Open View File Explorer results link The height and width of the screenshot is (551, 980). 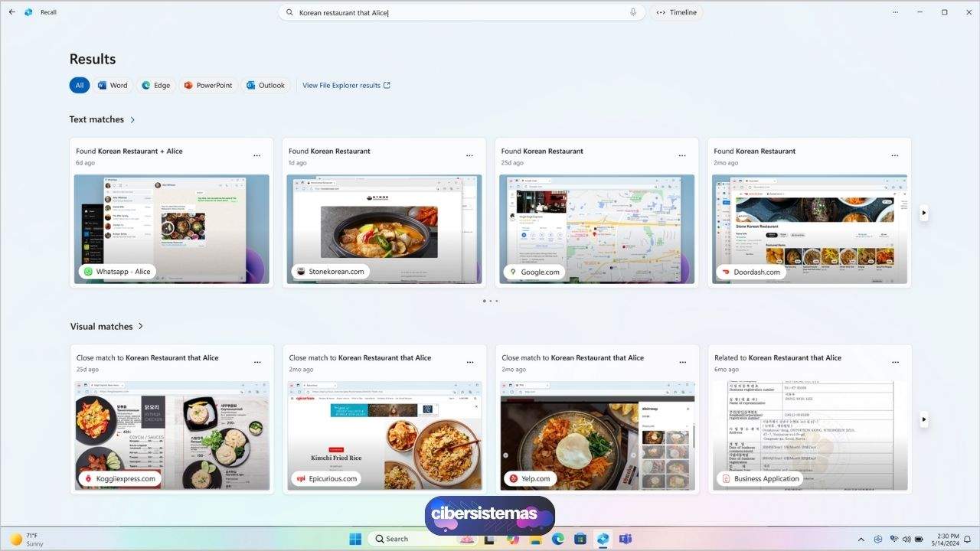(347, 86)
